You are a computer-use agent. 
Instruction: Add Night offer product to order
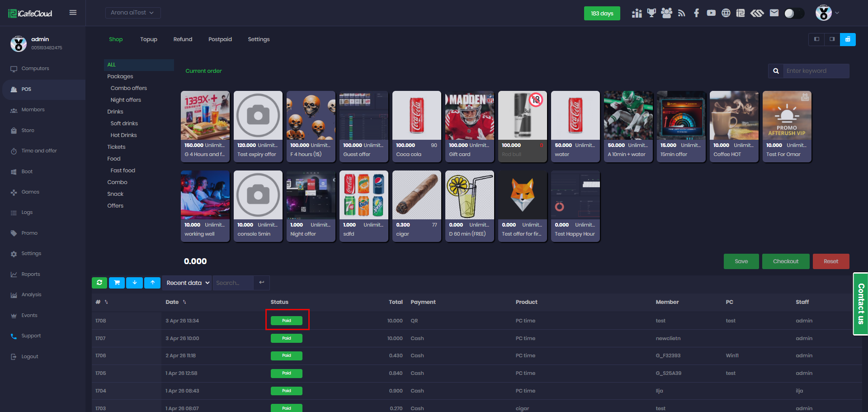(311, 206)
